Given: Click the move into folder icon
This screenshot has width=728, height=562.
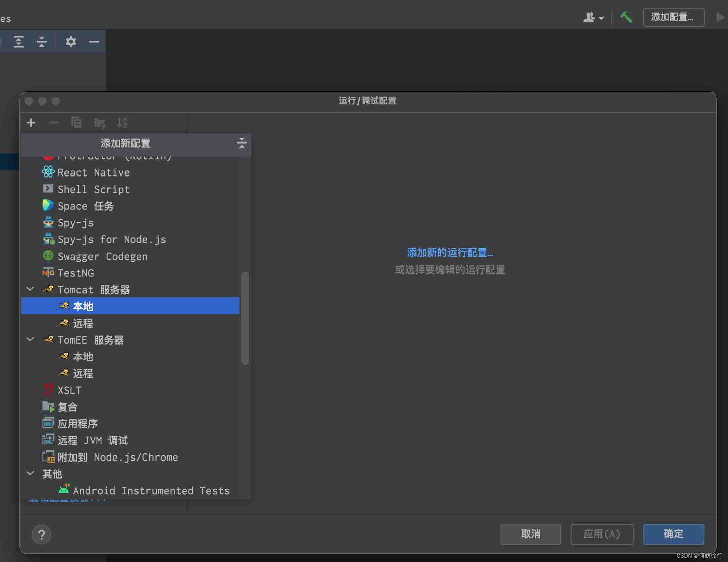Looking at the screenshot, I should pyautogui.click(x=100, y=123).
